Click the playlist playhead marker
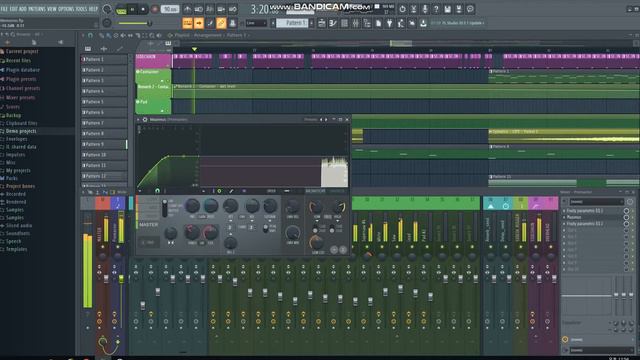640x360 pixels. pyautogui.click(x=194, y=49)
